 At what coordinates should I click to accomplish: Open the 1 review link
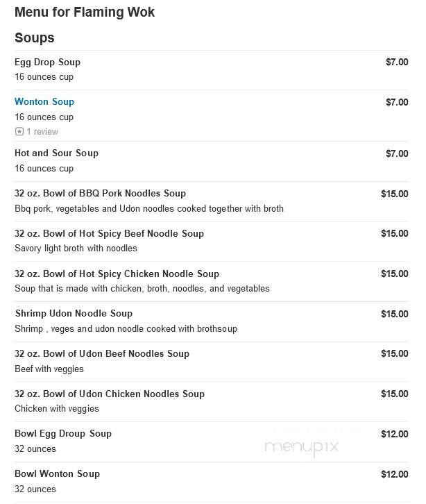click(42, 131)
